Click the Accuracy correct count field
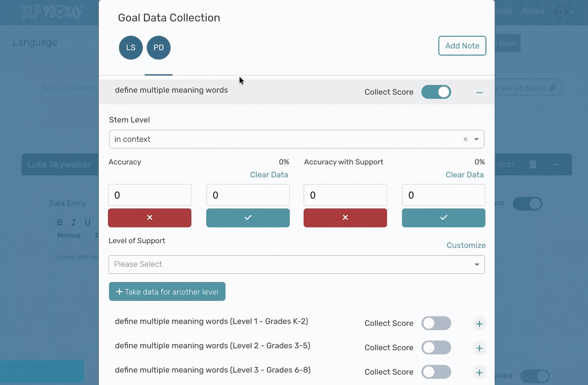This screenshot has height=385, width=588. pos(248,195)
